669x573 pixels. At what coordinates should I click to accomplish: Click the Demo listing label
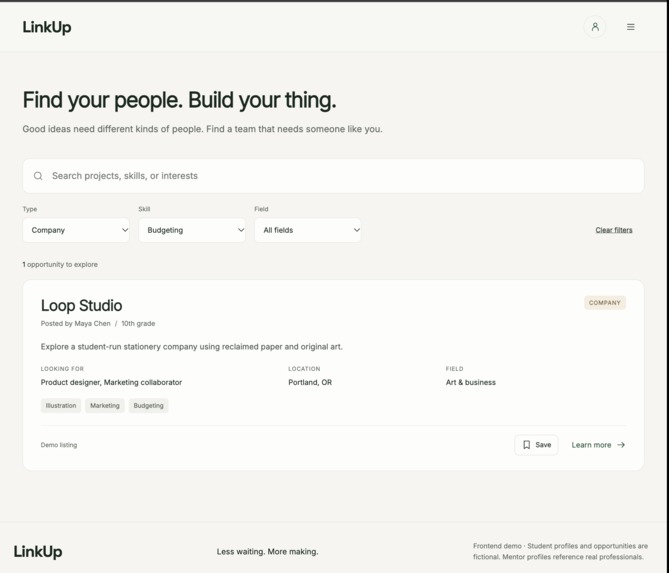click(59, 445)
